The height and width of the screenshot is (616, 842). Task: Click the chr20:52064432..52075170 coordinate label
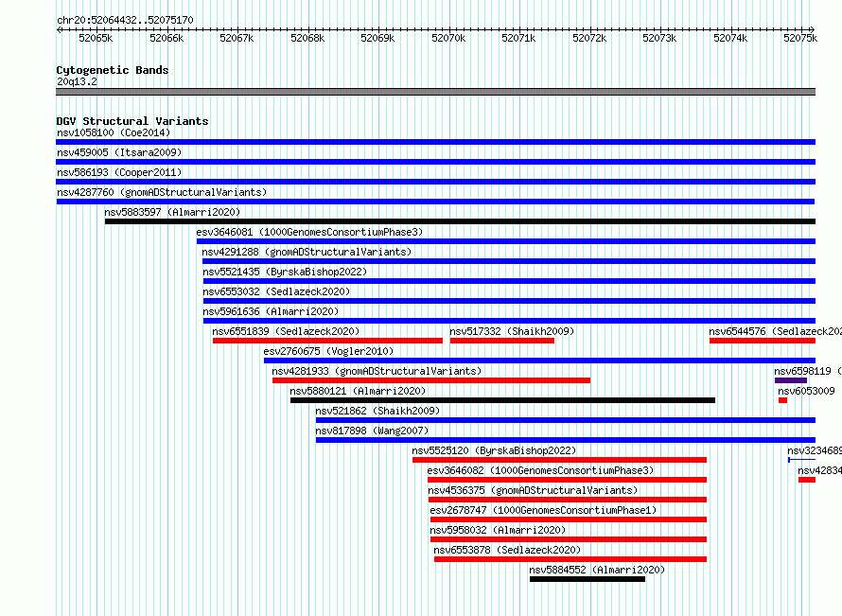tap(125, 21)
